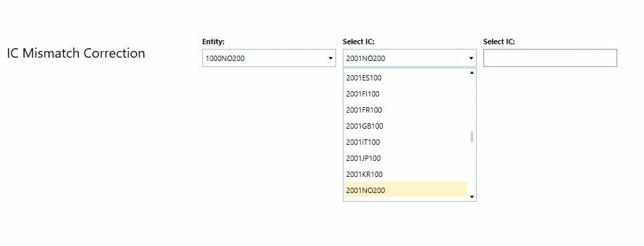Click the highlighted 2001NO200 list entry
Viewport: 644px width, 246px height.
point(406,190)
